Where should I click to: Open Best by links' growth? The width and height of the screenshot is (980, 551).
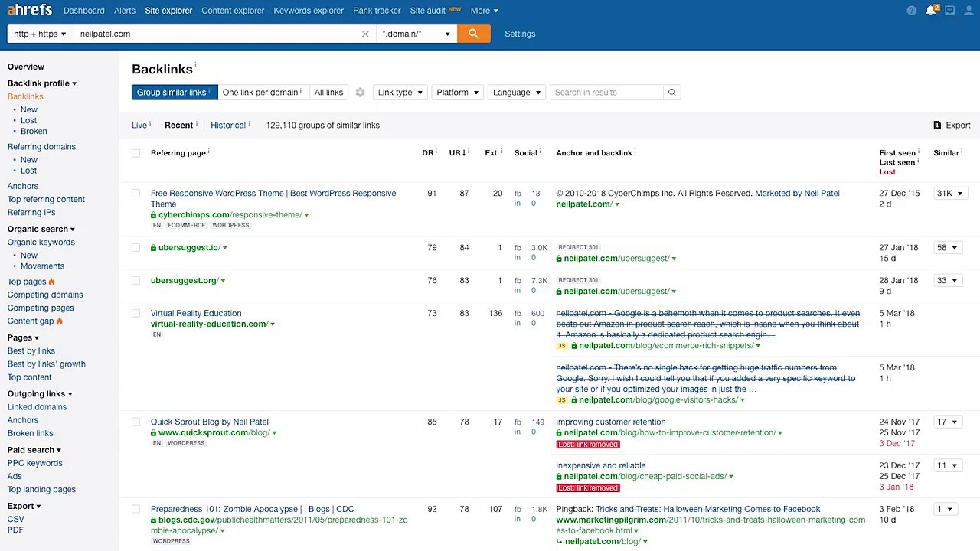47,364
